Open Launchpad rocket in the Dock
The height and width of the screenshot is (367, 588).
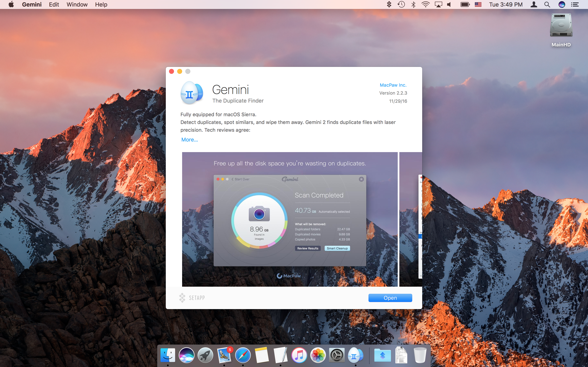pos(205,355)
